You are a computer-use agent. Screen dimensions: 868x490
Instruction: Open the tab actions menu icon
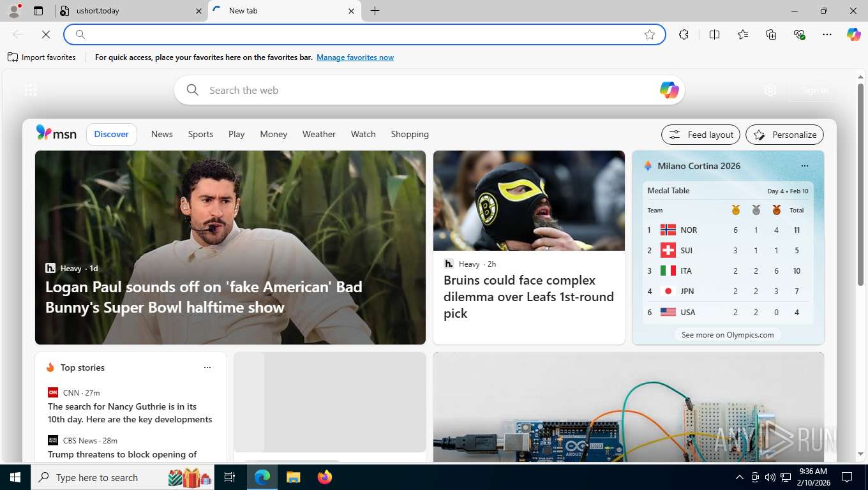[38, 11]
